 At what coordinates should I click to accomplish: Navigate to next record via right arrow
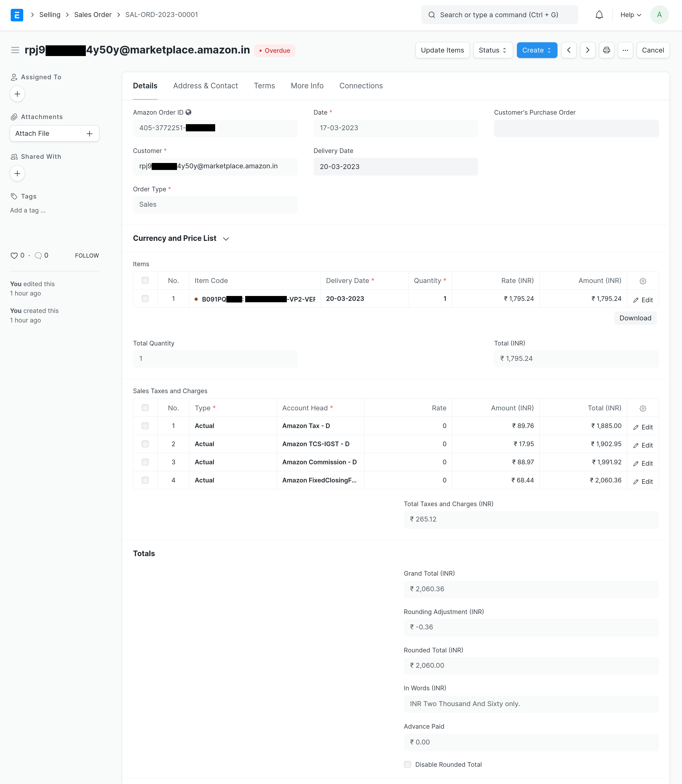coord(588,50)
